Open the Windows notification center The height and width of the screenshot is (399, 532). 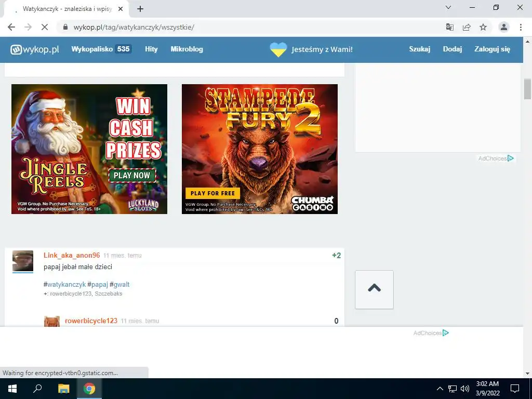click(515, 389)
